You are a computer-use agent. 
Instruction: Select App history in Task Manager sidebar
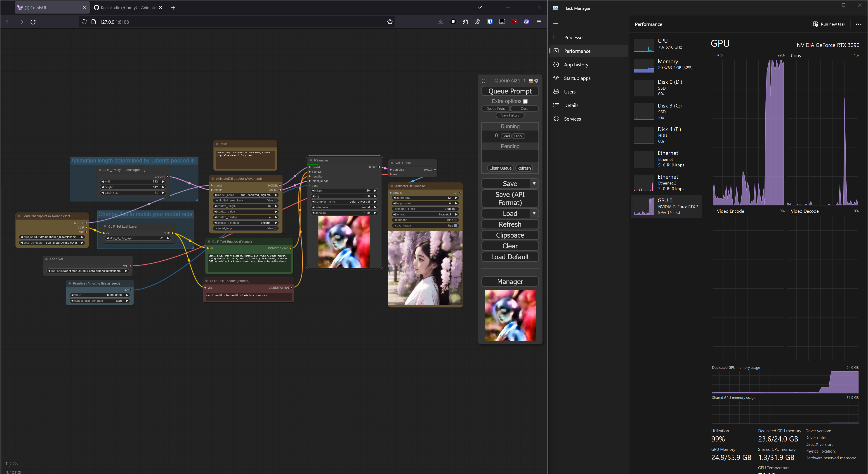[x=576, y=64]
